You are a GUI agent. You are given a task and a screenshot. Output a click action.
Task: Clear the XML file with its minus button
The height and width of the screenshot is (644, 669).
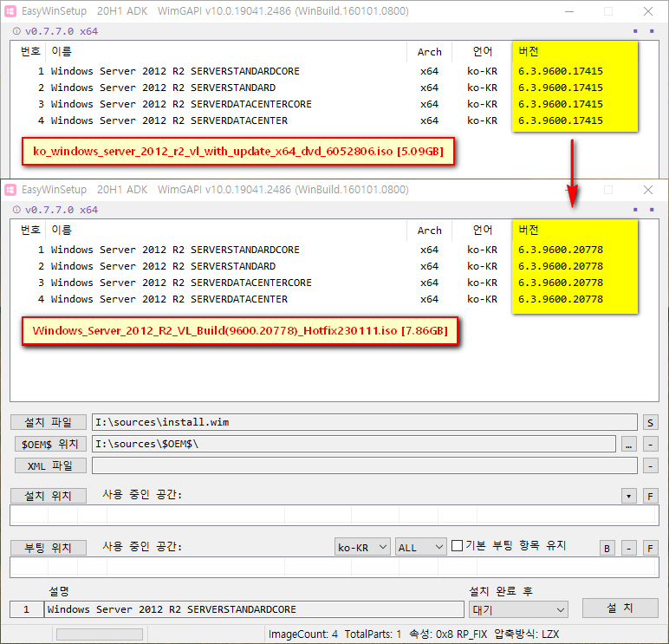pos(650,466)
